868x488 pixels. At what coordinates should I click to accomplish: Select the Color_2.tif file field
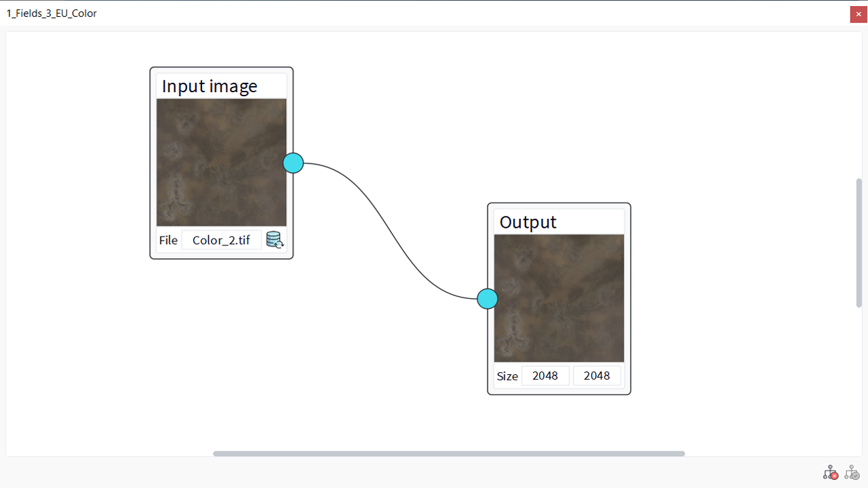click(221, 240)
